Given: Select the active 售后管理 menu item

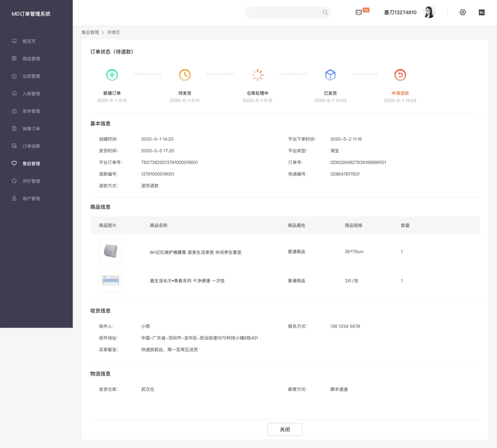Looking at the screenshot, I should coord(31,164).
